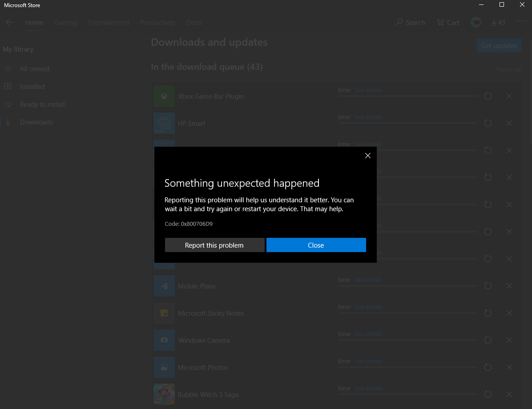The image size is (532, 409).
Task: Open the Cart
Action: point(448,22)
